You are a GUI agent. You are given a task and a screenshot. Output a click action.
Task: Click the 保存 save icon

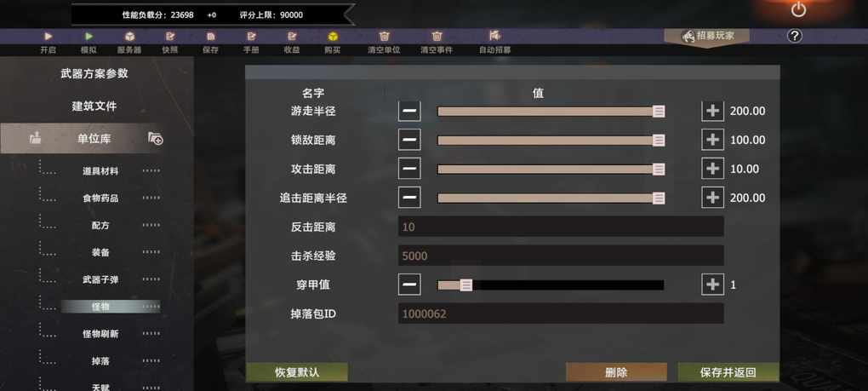coord(210,37)
